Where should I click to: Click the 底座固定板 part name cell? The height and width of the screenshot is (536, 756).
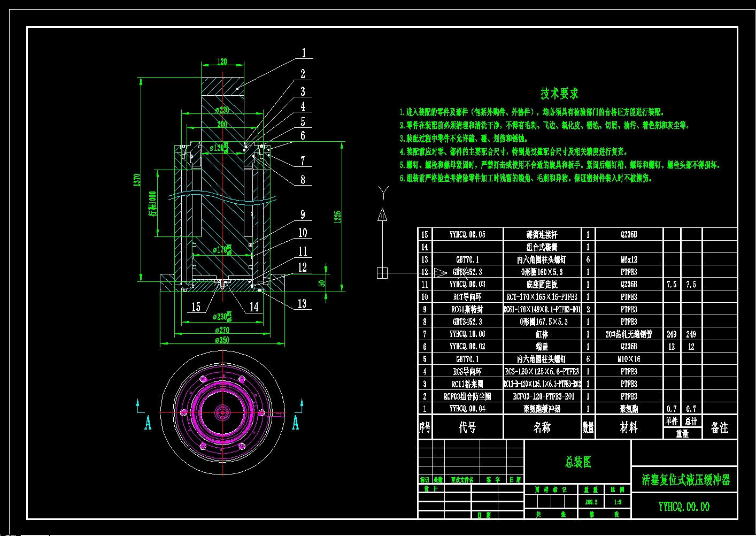point(542,285)
